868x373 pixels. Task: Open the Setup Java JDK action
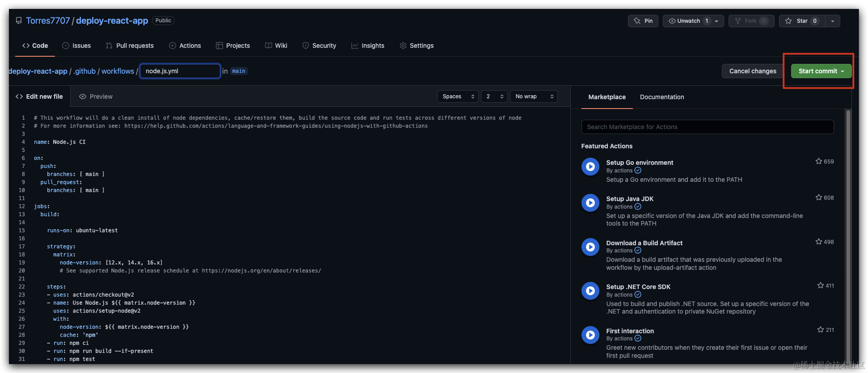pos(630,199)
